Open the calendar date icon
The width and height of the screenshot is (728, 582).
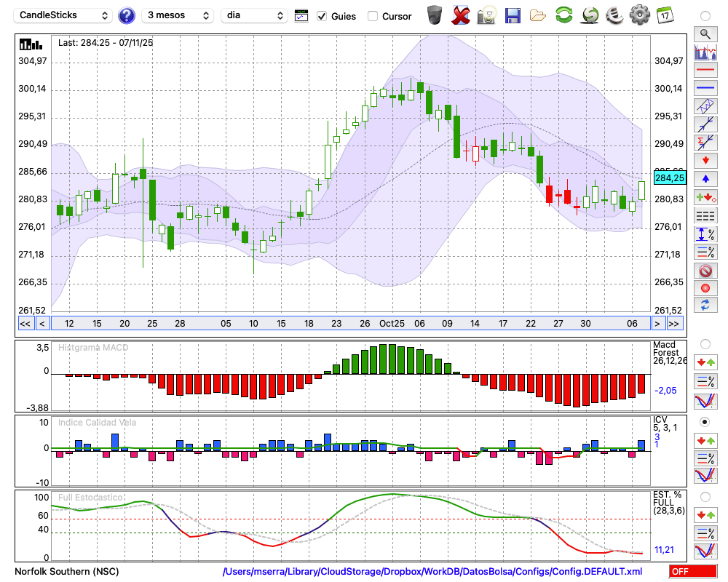pos(664,15)
